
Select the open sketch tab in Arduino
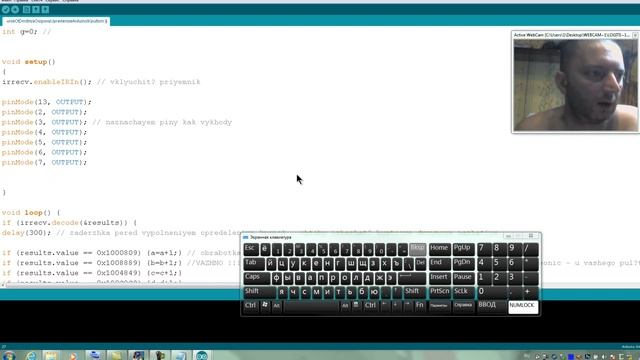point(56,21)
